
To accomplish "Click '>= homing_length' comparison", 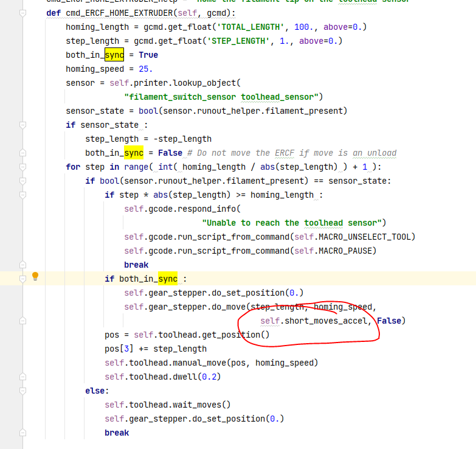I will (x=274, y=195).
